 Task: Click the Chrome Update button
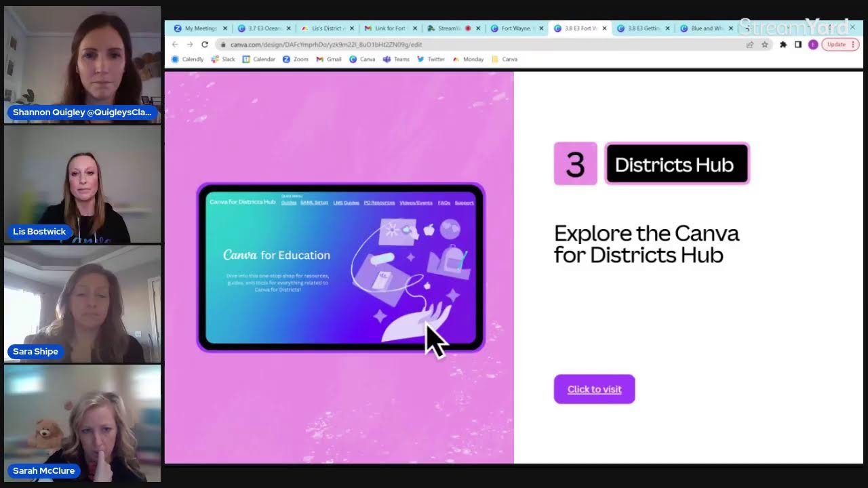click(x=840, y=45)
